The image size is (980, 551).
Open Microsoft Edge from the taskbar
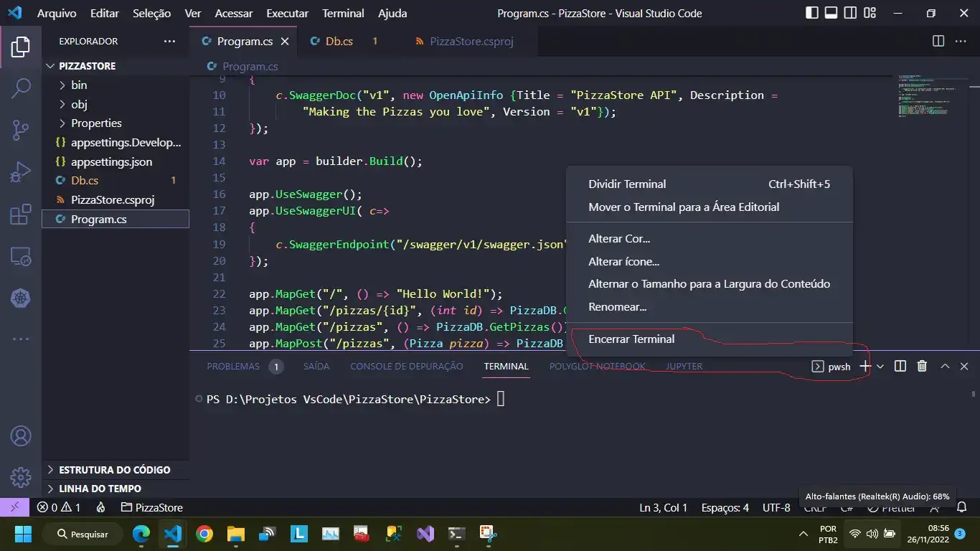tap(141, 534)
